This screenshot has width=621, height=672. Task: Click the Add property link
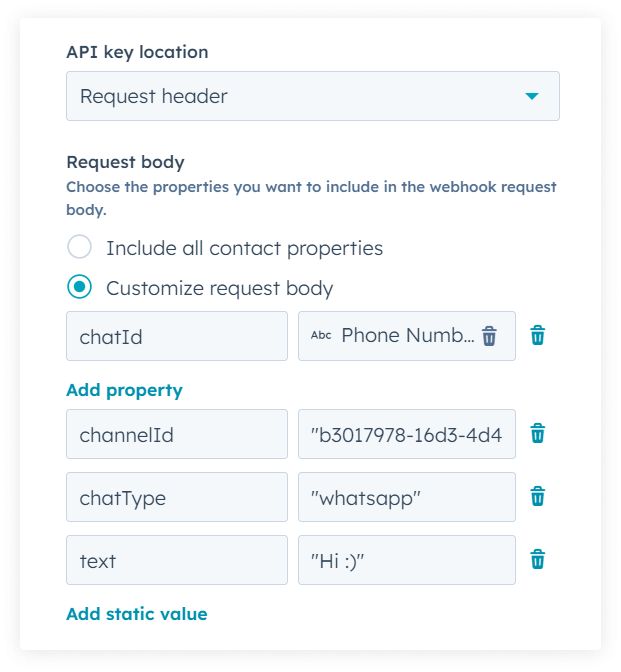[124, 390]
